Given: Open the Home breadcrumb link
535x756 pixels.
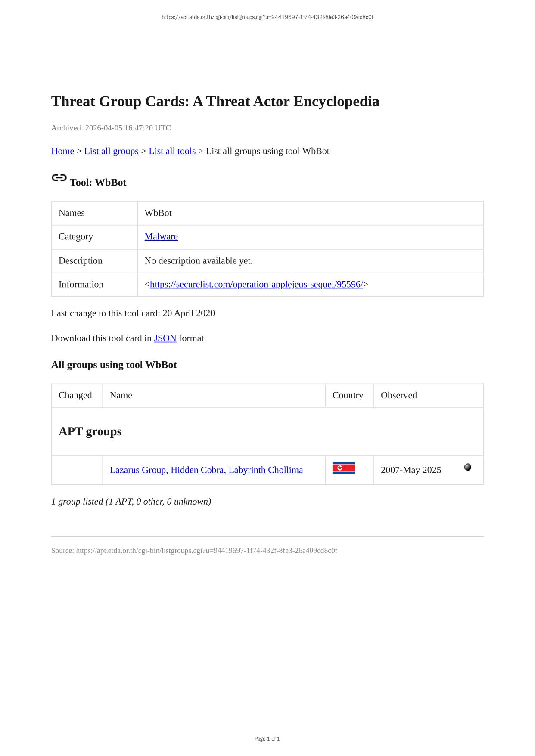Looking at the screenshot, I should 62,151.
